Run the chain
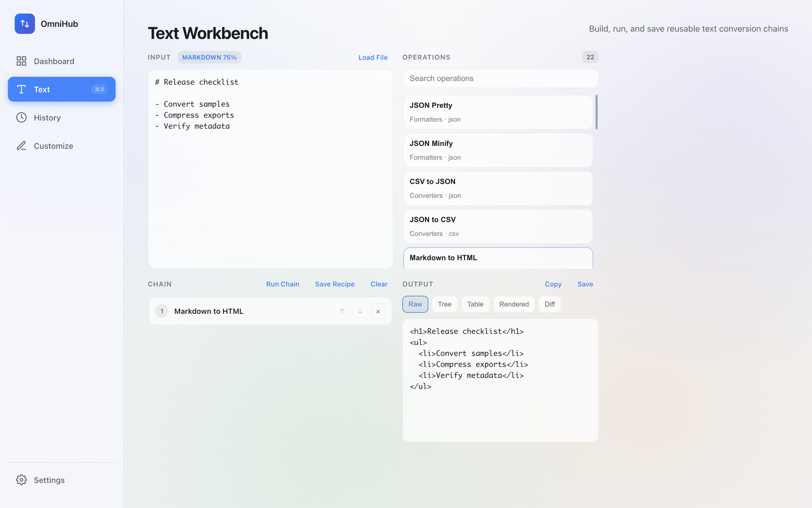This screenshot has height=508, width=812. click(283, 284)
